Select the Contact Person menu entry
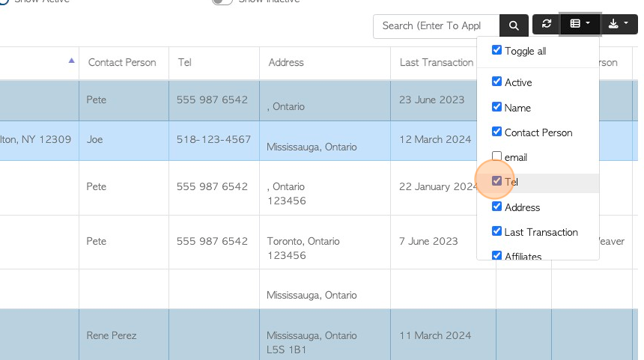The width and height of the screenshot is (644, 360). tap(538, 132)
